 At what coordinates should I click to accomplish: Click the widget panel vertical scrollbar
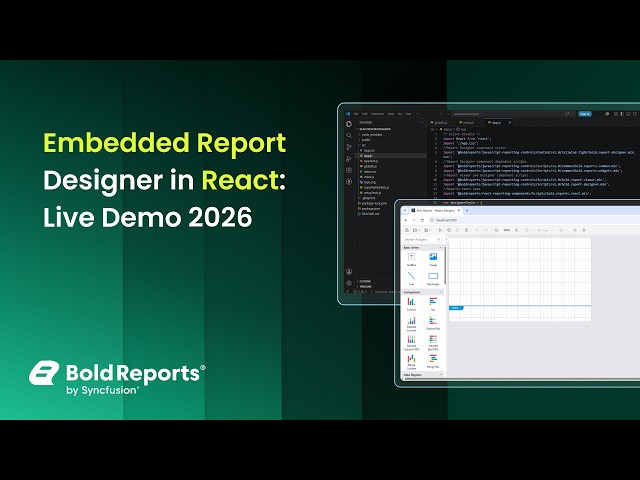[x=445, y=265]
